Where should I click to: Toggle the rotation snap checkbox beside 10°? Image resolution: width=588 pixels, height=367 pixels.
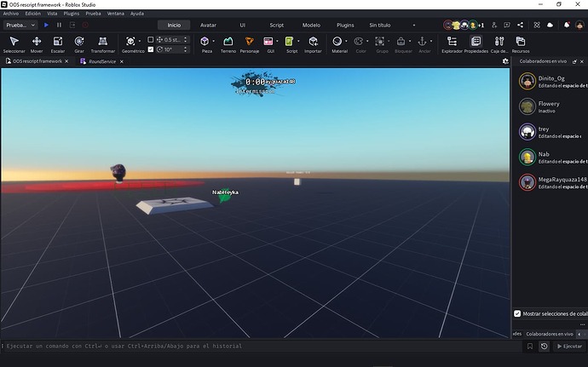tap(151, 49)
